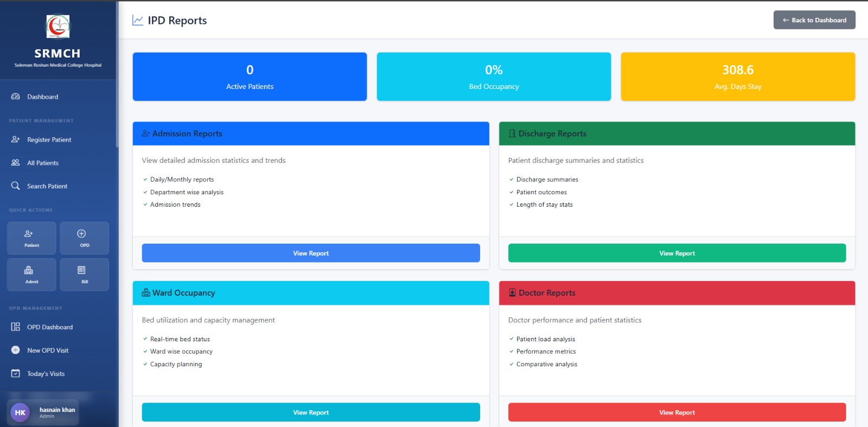Click the Doctor Reports header badge icon
This screenshot has width=868, height=427.
click(x=512, y=292)
